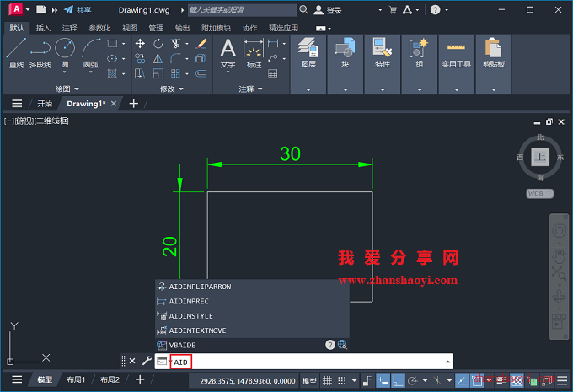Activate the Array tool

pos(175,73)
